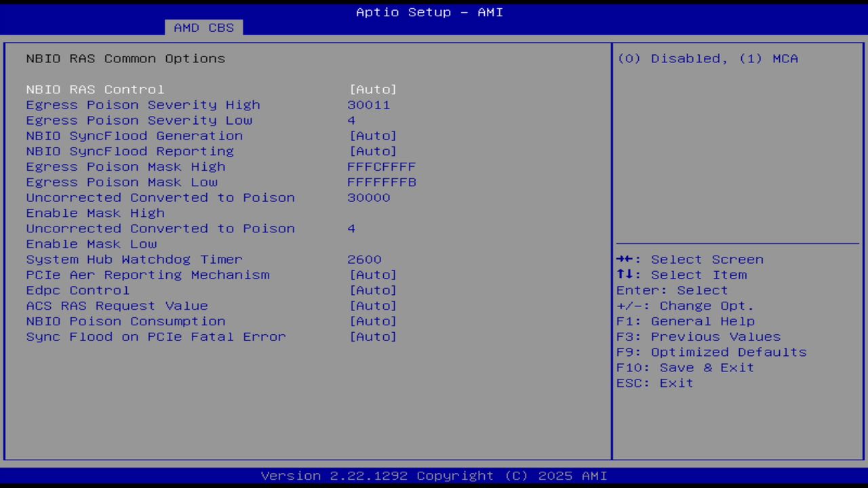The image size is (868, 488).
Task: Click the F3: Previous Values hint
Action: (698, 337)
